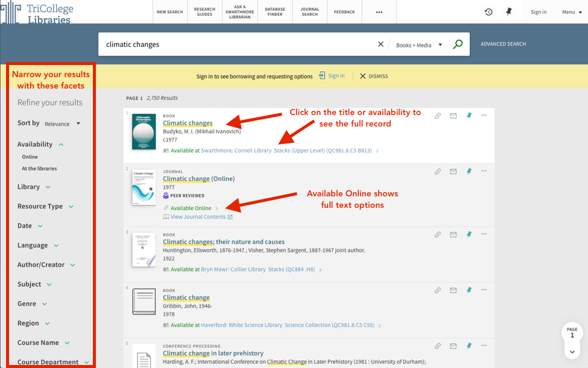Open Budyko's Climatic changes title
The image size is (588, 368).
pyautogui.click(x=188, y=123)
